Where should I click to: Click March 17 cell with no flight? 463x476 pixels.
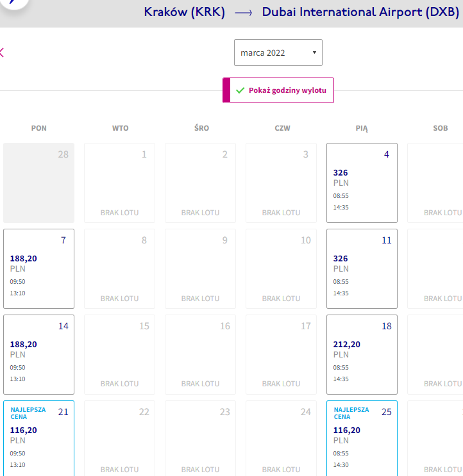click(281, 354)
